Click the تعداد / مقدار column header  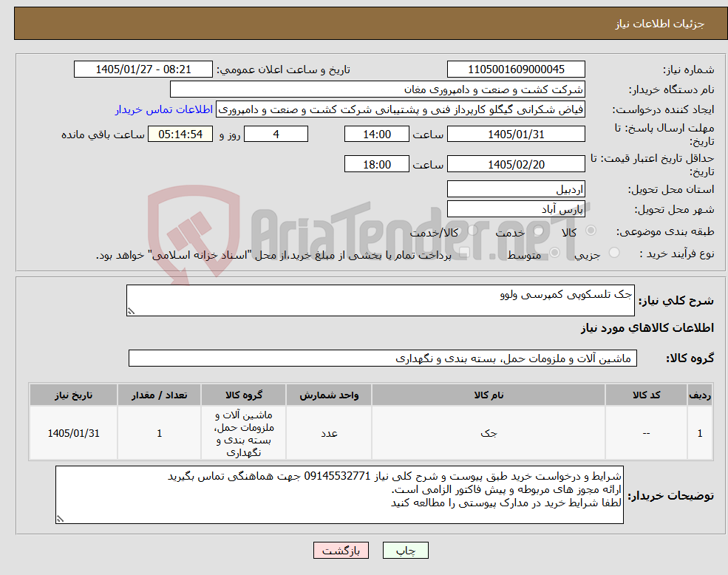pos(159,395)
